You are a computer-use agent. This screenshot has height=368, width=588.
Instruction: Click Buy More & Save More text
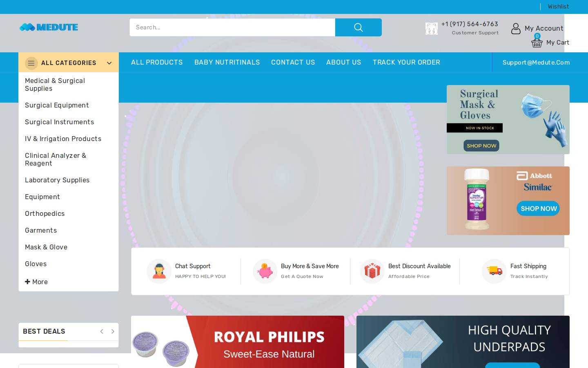pyautogui.click(x=310, y=266)
